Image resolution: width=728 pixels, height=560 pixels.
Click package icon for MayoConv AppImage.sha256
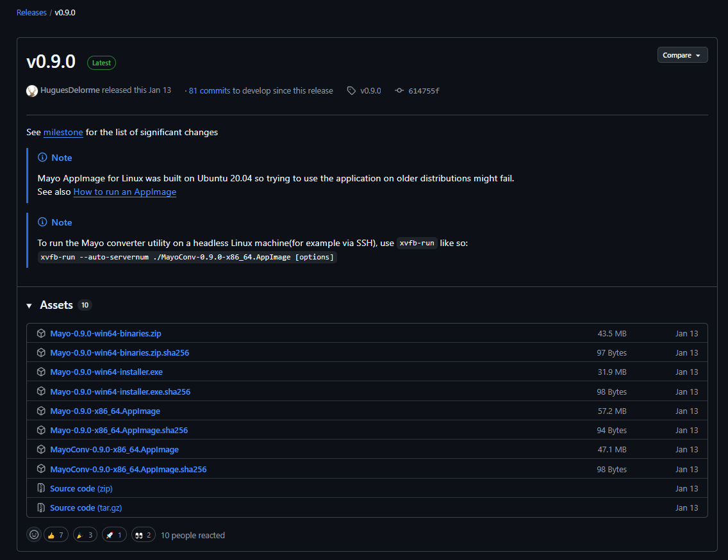pos(41,469)
